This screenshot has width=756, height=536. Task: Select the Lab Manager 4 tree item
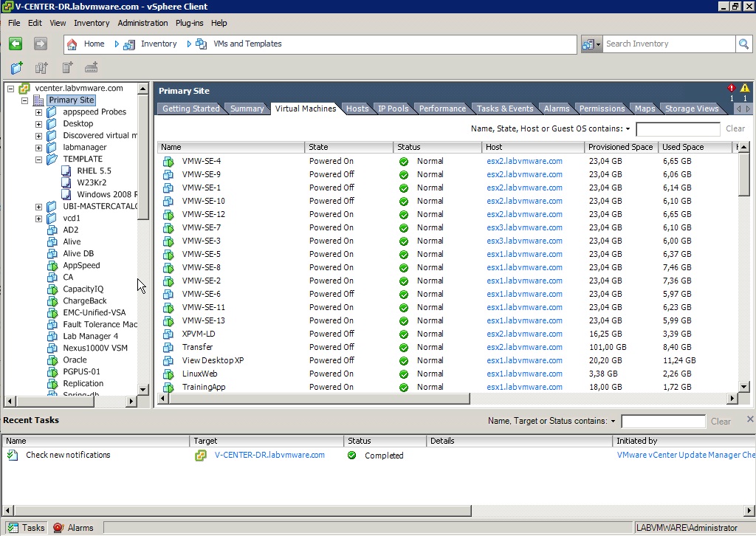point(90,337)
